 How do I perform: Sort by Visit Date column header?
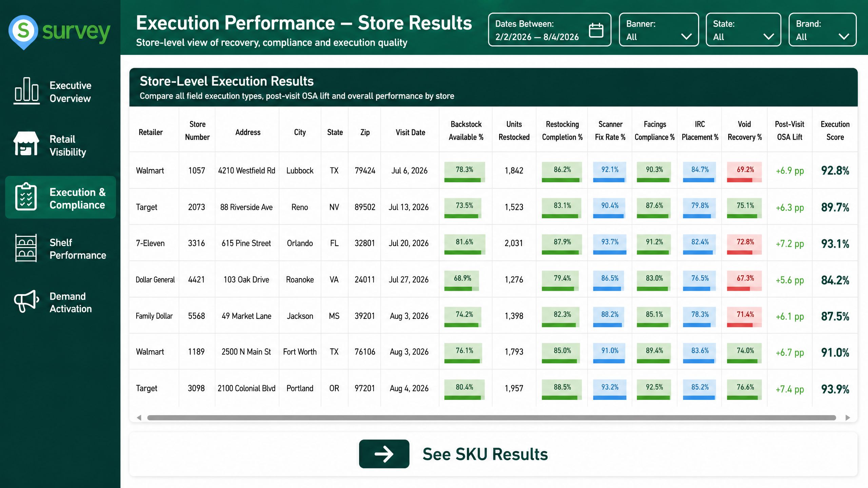pyautogui.click(x=410, y=132)
